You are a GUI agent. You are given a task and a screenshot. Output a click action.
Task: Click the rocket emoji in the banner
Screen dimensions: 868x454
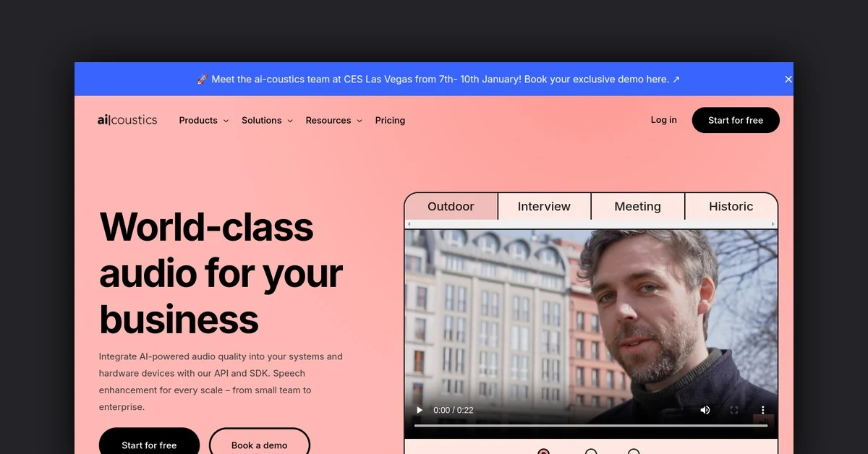click(203, 80)
